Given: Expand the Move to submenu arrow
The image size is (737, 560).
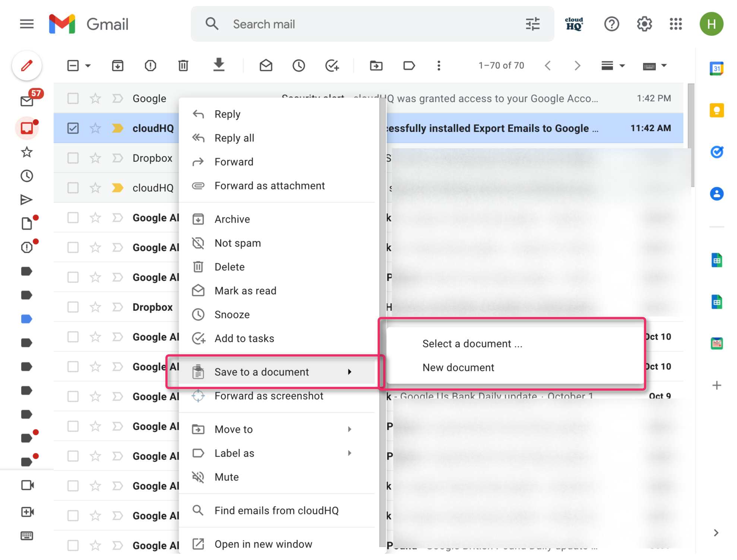Looking at the screenshot, I should coord(349,429).
